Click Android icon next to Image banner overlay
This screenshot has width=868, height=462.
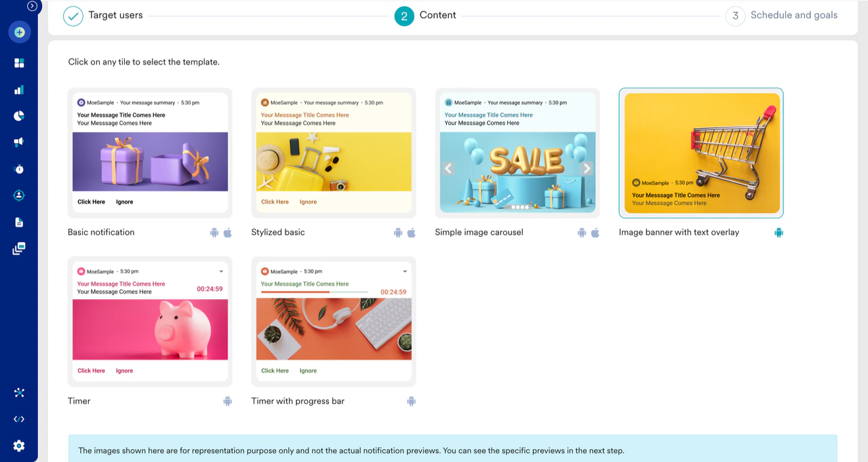pyautogui.click(x=778, y=233)
